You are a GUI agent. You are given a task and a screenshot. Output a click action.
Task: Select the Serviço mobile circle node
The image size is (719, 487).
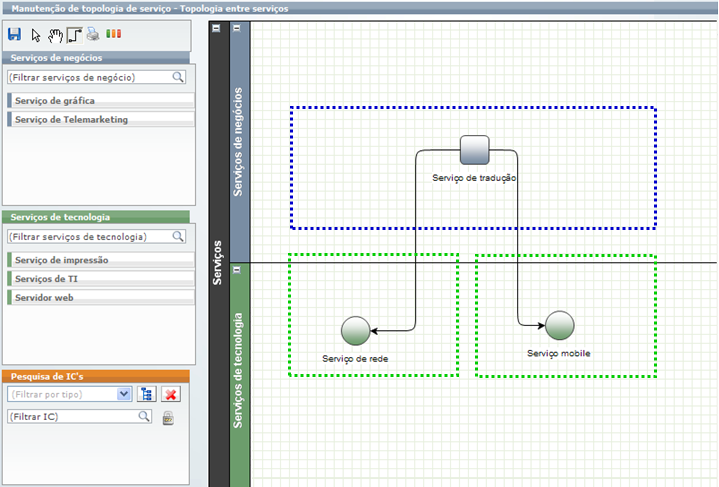tap(559, 326)
